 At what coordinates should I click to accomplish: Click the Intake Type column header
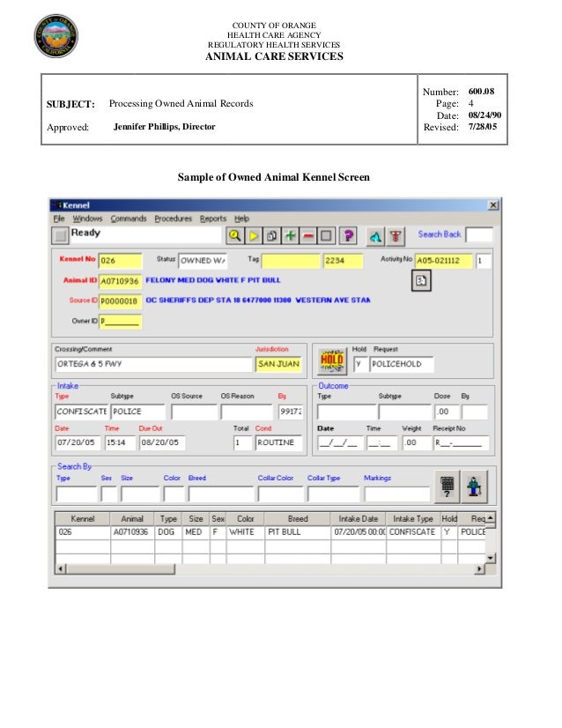pos(413,518)
